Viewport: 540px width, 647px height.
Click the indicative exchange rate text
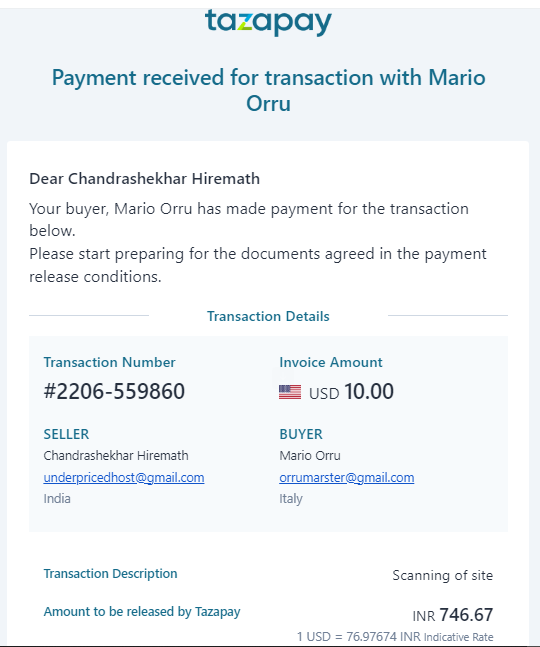(395, 637)
